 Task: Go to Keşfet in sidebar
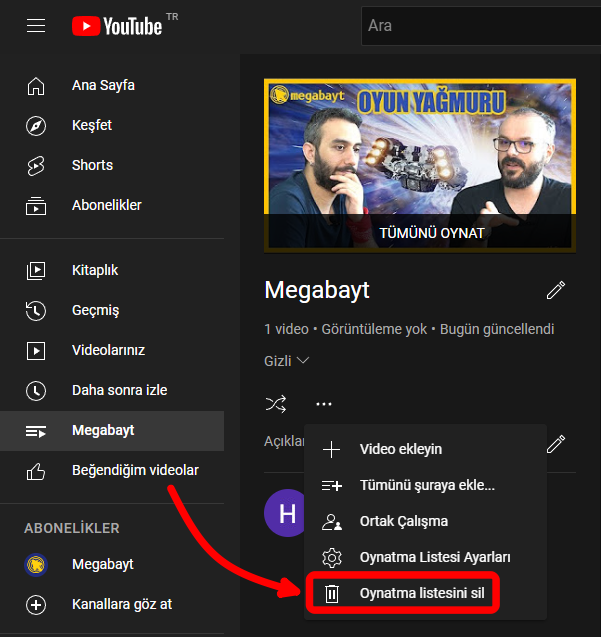click(x=92, y=125)
